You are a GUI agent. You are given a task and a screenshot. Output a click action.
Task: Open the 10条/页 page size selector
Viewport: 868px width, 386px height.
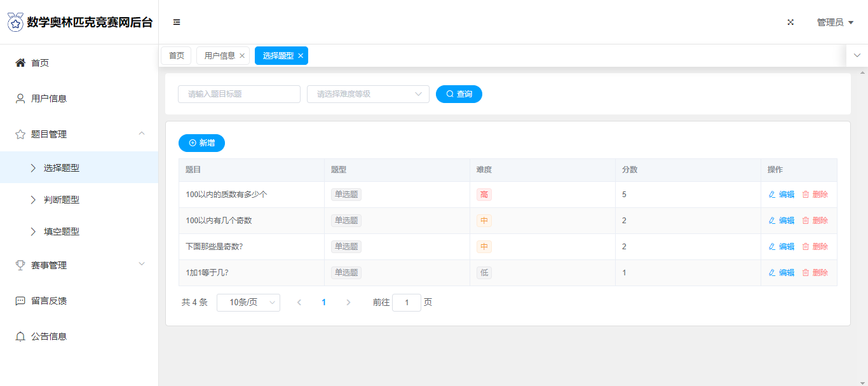point(248,303)
